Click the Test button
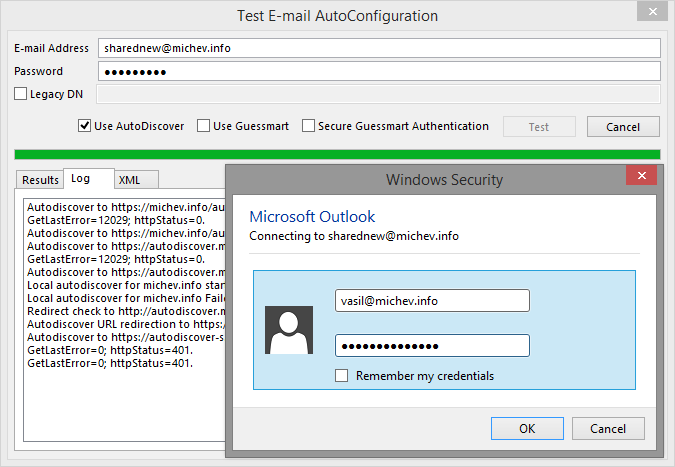This screenshot has height=467, width=675. (x=539, y=127)
